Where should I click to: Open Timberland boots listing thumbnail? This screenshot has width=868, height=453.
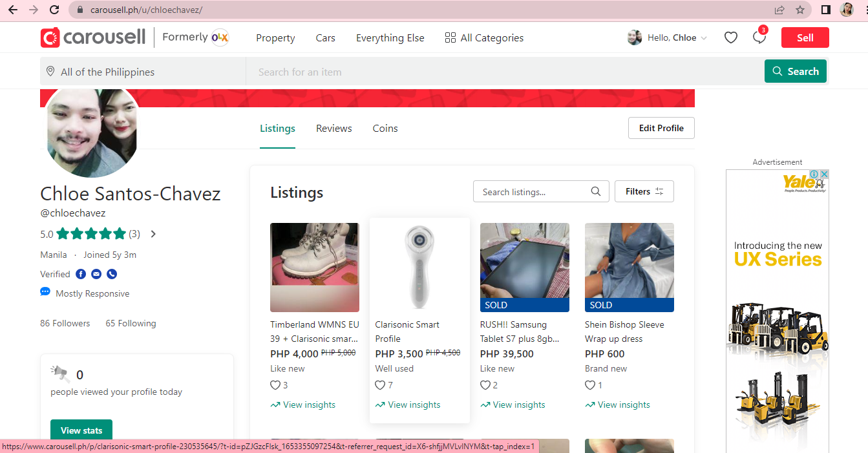click(x=315, y=268)
